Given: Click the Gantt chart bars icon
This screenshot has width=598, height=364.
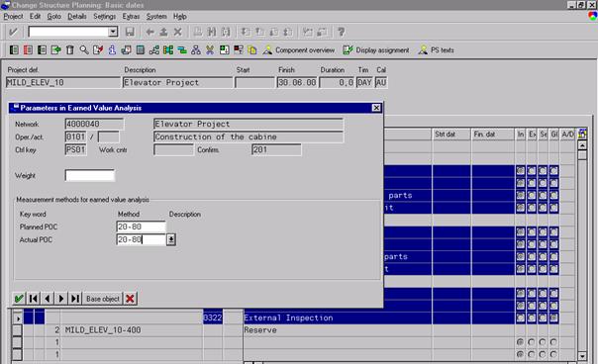Looking at the screenshot, I should [x=182, y=49].
